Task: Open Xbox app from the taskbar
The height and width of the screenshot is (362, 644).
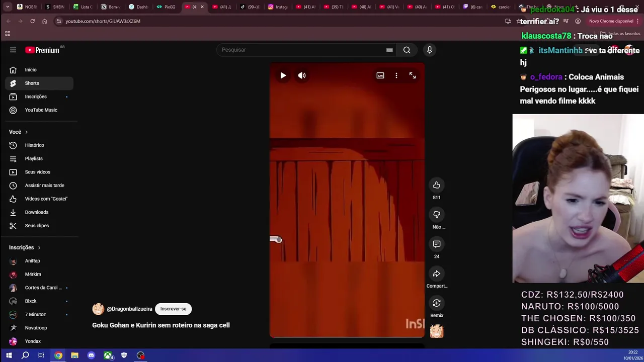Action: (x=108, y=355)
